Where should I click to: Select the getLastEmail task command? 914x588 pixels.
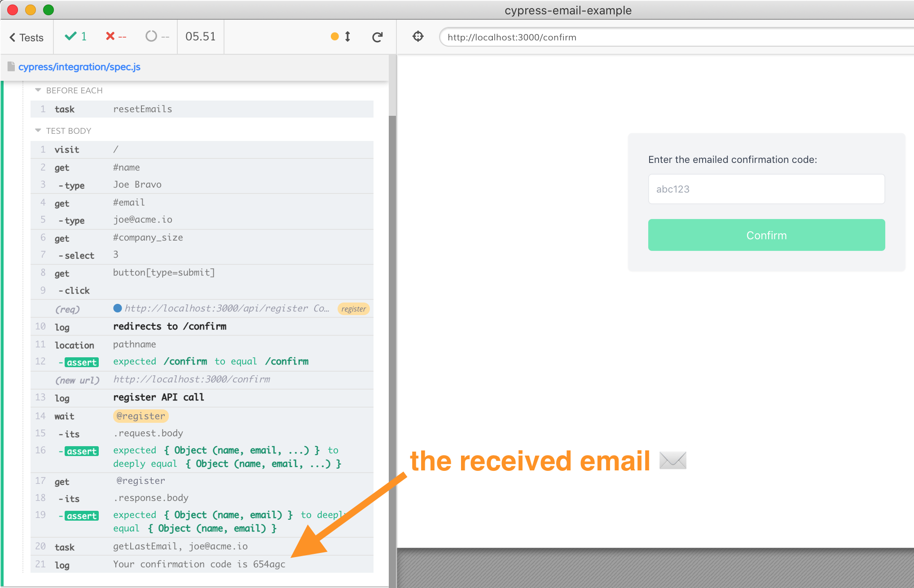[180, 546]
